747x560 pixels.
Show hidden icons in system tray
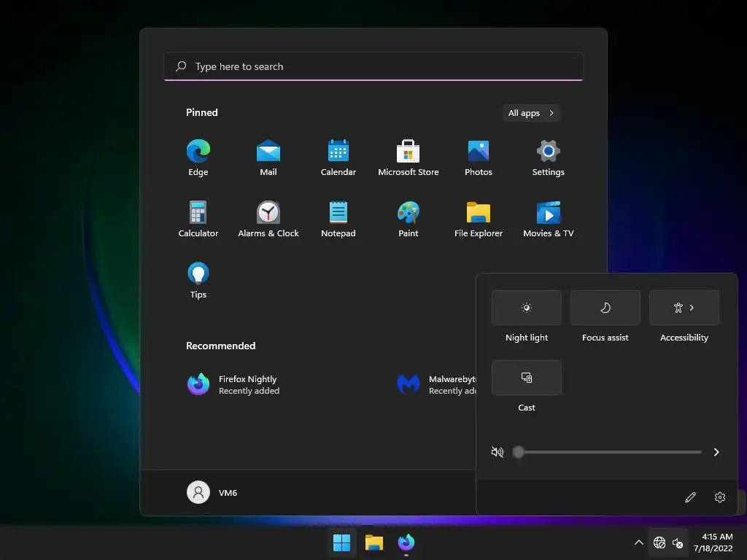click(639, 542)
